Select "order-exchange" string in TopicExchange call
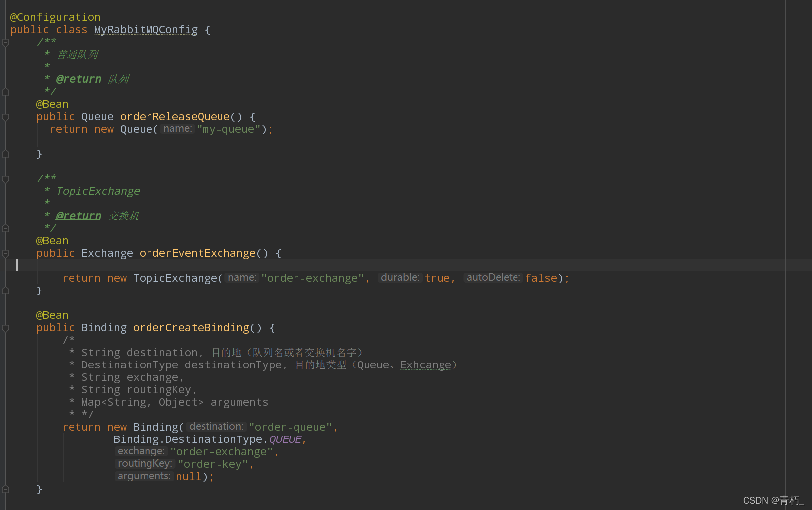Viewport: 812px width, 510px height. click(312, 278)
